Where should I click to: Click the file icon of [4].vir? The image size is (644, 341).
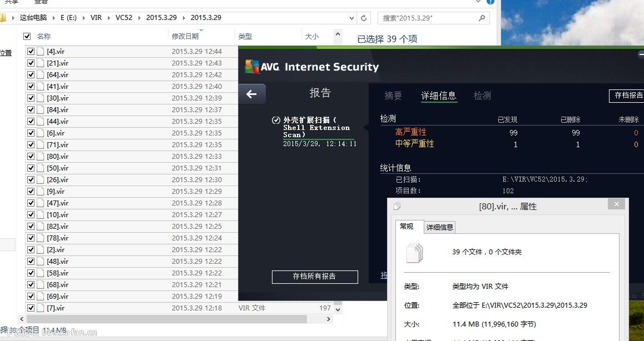[40, 51]
